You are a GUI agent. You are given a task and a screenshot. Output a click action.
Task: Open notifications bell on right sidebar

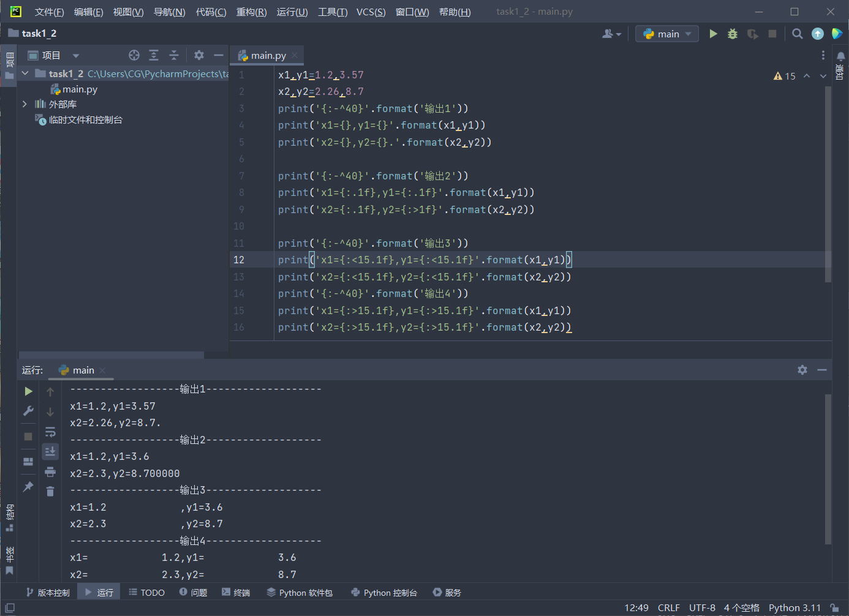click(840, 56)
